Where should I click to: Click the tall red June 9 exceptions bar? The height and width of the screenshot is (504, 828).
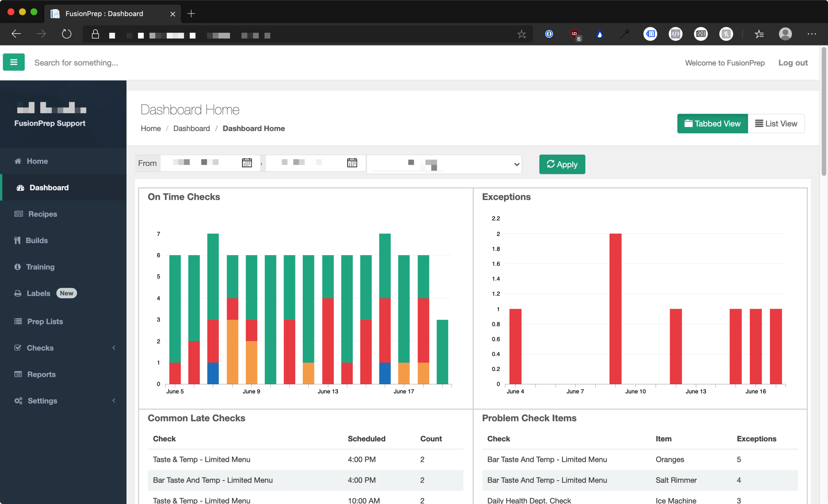[x=615, y=308]
